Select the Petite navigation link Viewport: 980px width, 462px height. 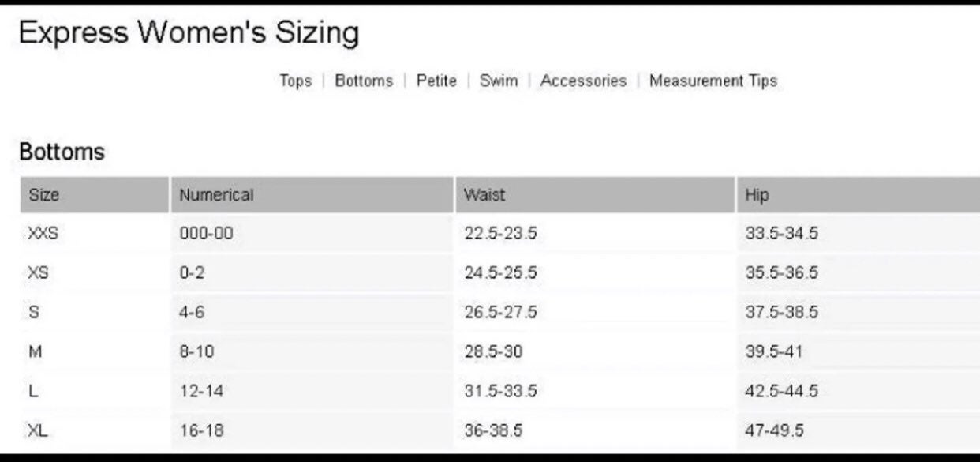[436, 81]
